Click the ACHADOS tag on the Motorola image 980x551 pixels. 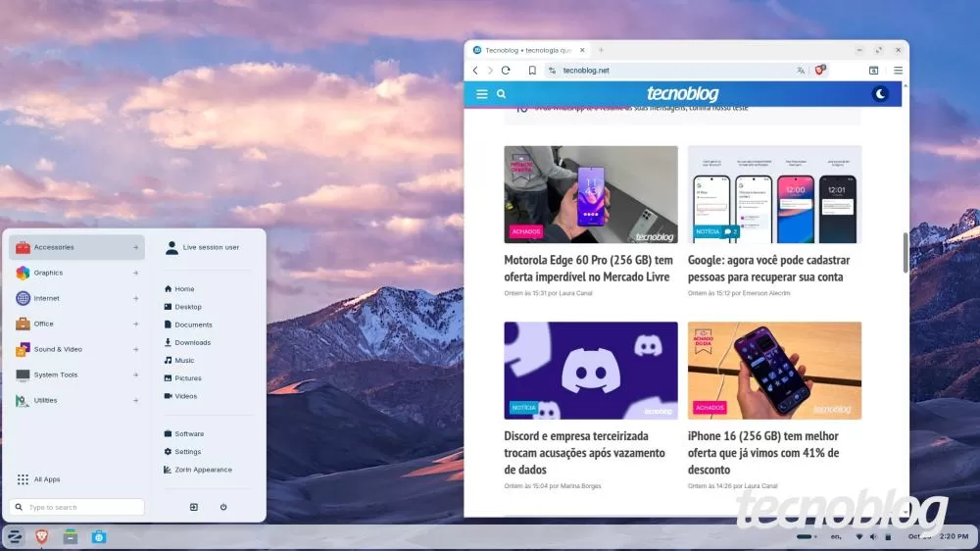pos(525,231)
